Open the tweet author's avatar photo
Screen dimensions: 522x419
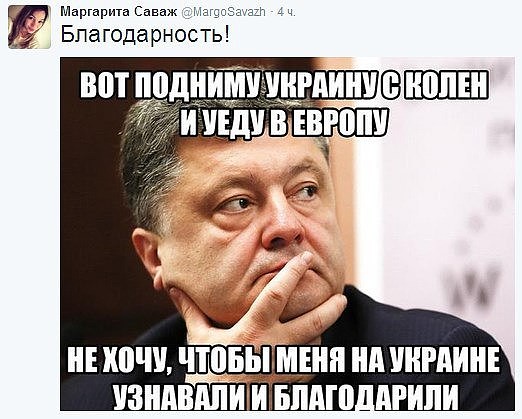[29, 27]
